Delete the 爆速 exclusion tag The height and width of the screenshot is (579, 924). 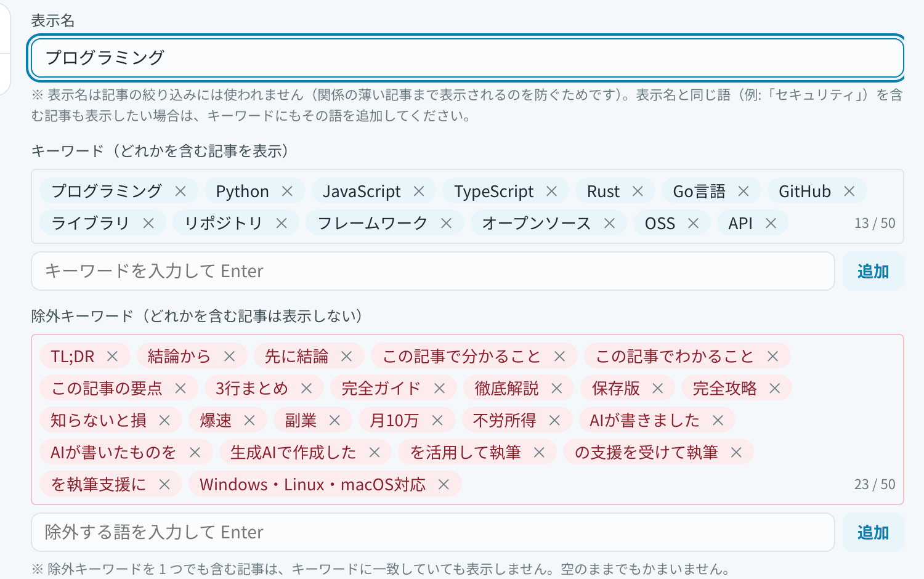(x=249, y=420)
